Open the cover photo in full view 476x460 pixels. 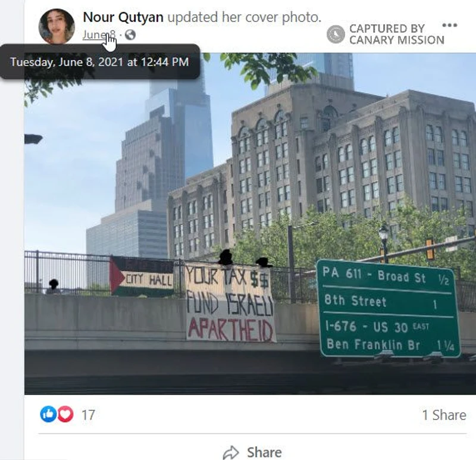[x=250, y=224]
